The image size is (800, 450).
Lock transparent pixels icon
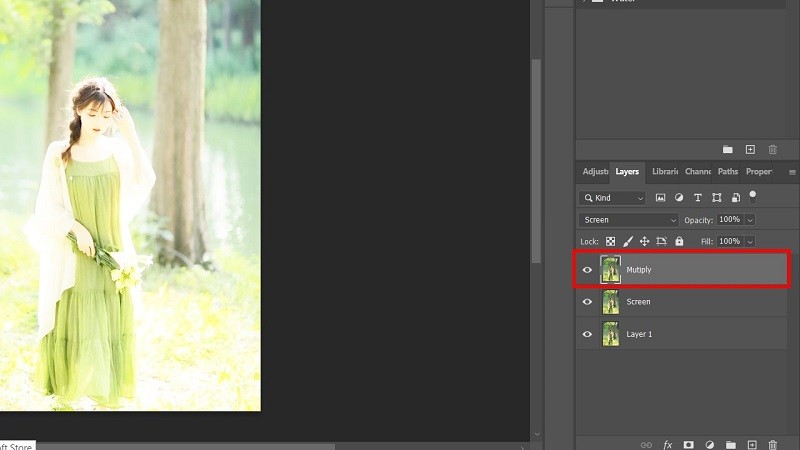pyautogui.click(x=610, y=241)
